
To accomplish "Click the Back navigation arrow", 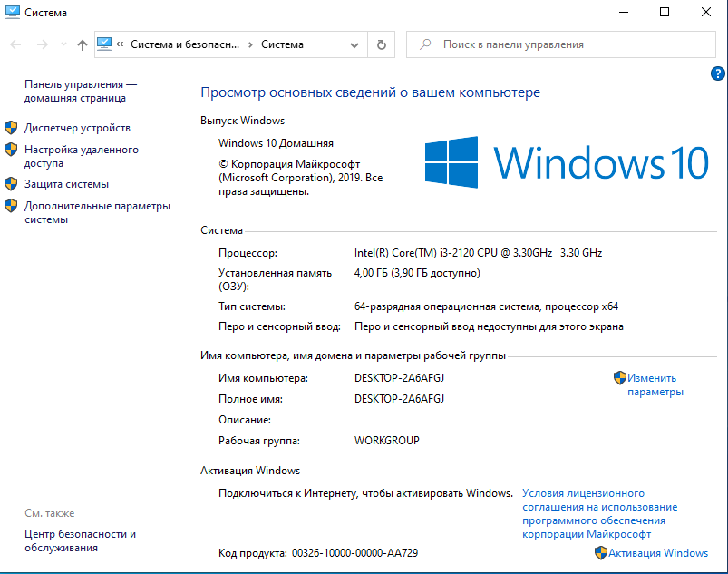I will [x=15, y=44].
